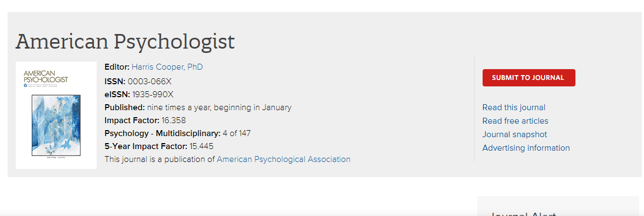The height and width of the screenshot is (216, 644).
Task: Open the Advertising information link
Action: point(526,148)
